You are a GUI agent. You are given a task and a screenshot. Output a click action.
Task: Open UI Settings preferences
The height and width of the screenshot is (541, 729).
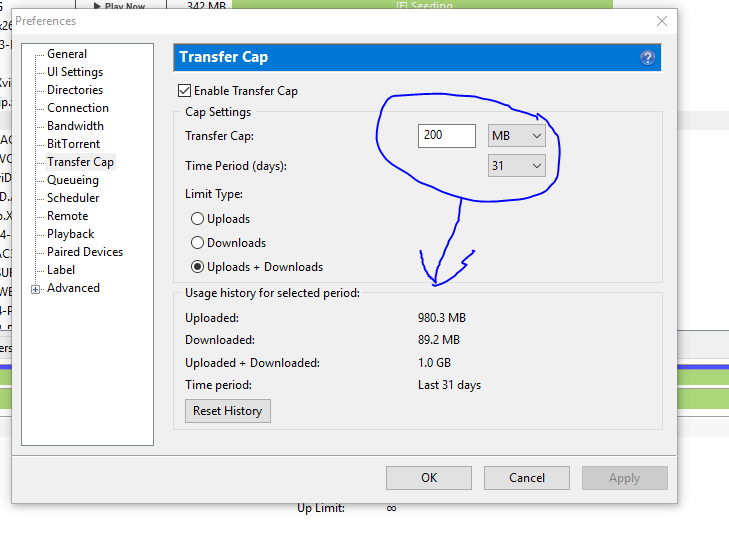tap(75, 72)
